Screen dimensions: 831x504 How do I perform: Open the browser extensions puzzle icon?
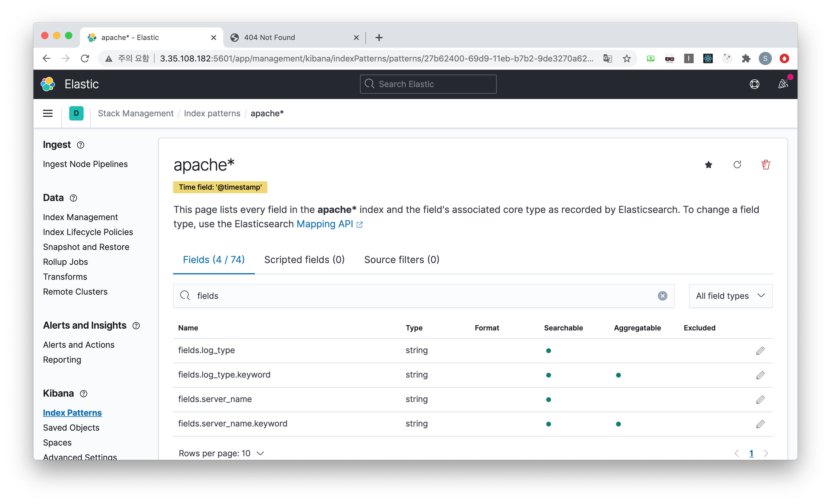pos(746,59)
